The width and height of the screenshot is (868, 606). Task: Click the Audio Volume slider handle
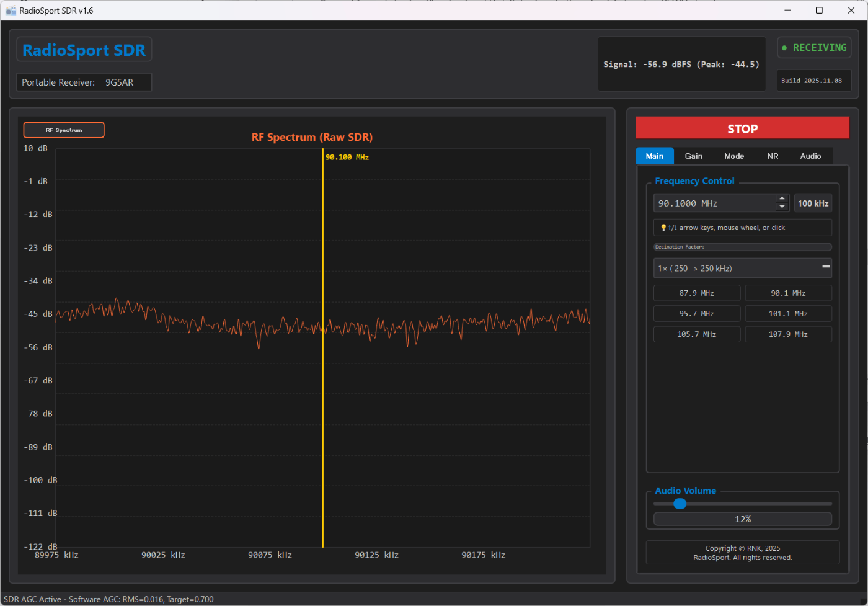(680, 504)
